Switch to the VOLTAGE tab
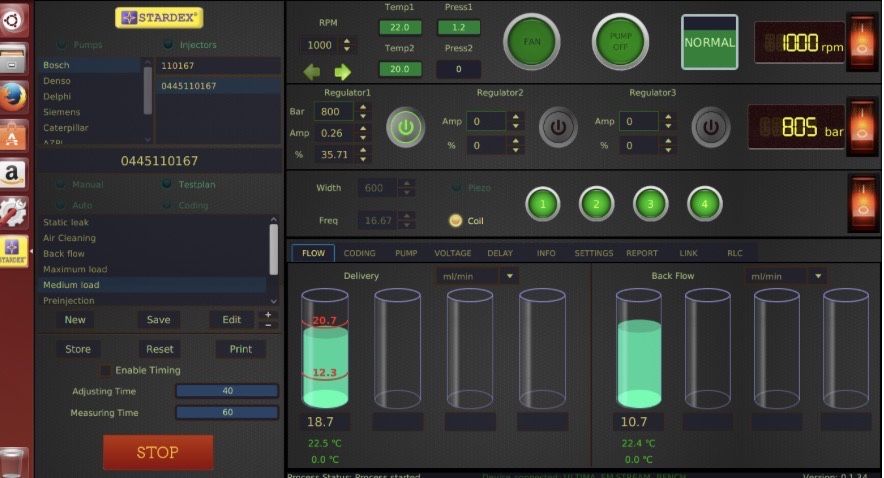Viewport: 884px width, 478px height. [x=453, y=253]
